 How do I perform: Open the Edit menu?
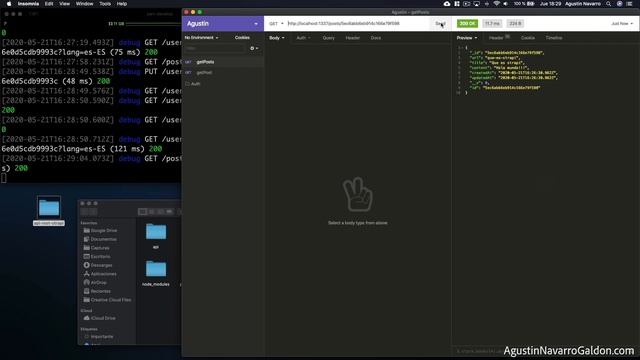click(x=49, y=4)
